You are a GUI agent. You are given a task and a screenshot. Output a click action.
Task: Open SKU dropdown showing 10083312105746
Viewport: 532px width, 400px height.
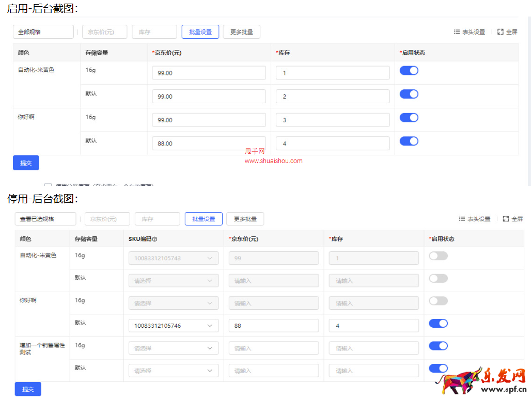(174, 326)
